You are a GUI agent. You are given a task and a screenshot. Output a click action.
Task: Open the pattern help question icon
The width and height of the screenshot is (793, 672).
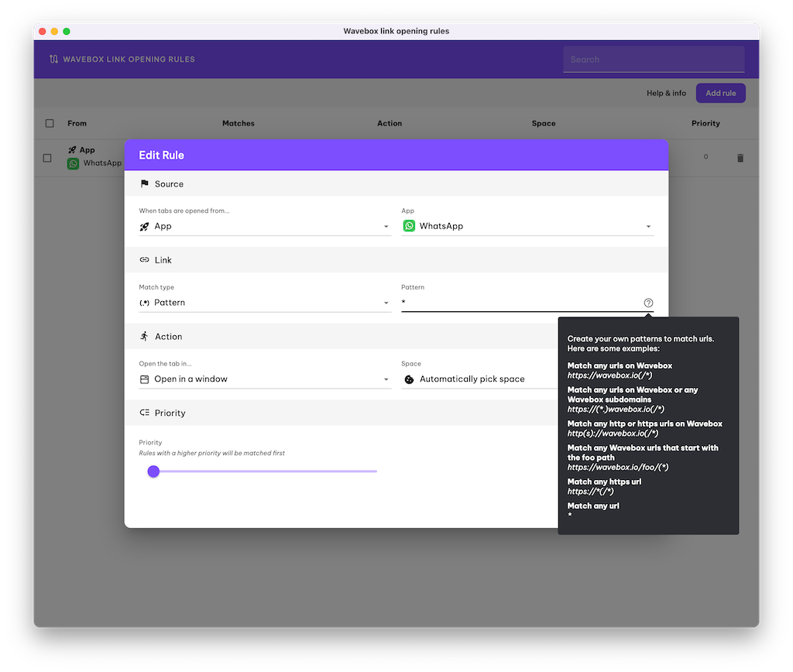[x=648, y=303]
